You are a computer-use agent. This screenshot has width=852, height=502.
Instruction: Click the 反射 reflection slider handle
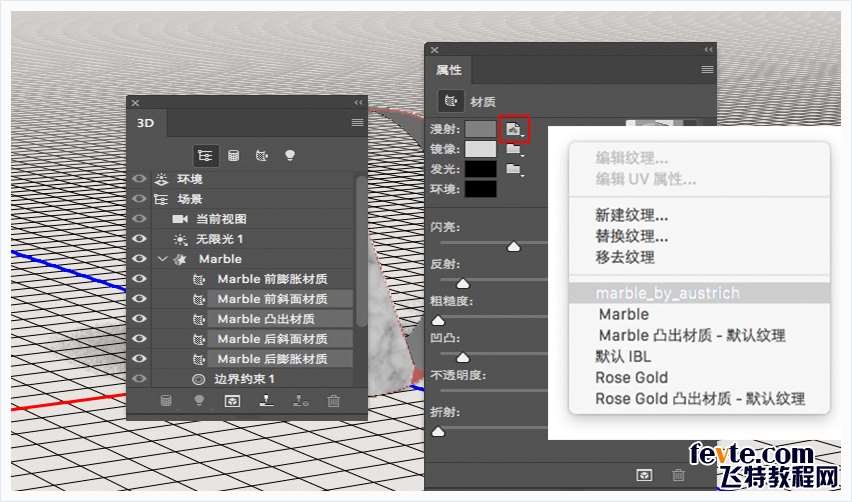[x=463, y=284]
